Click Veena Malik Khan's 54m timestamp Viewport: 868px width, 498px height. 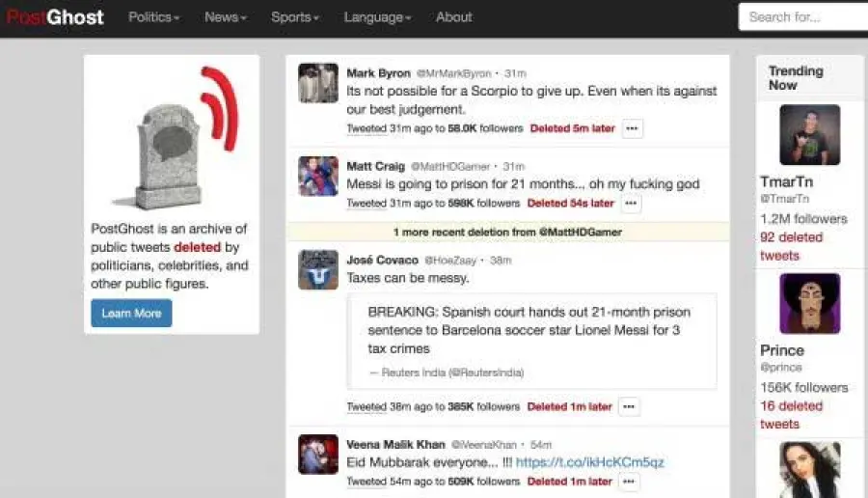541,444
